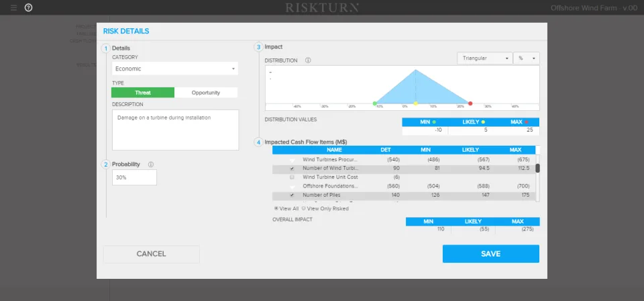
Task: Open the % unit dropdown
Action: coord(527,58)
